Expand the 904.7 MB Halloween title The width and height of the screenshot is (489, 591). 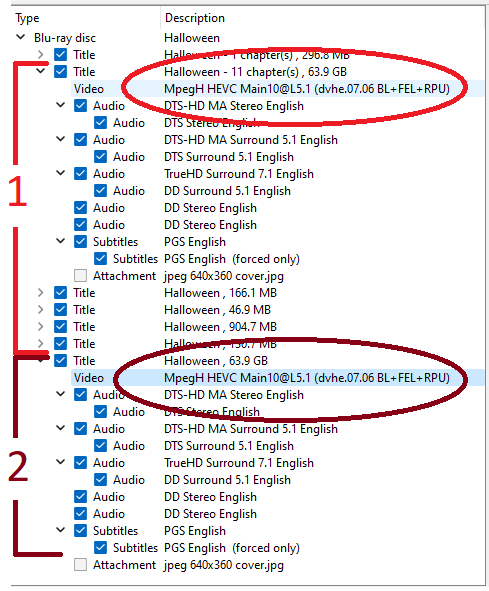(x=41, y=326)
